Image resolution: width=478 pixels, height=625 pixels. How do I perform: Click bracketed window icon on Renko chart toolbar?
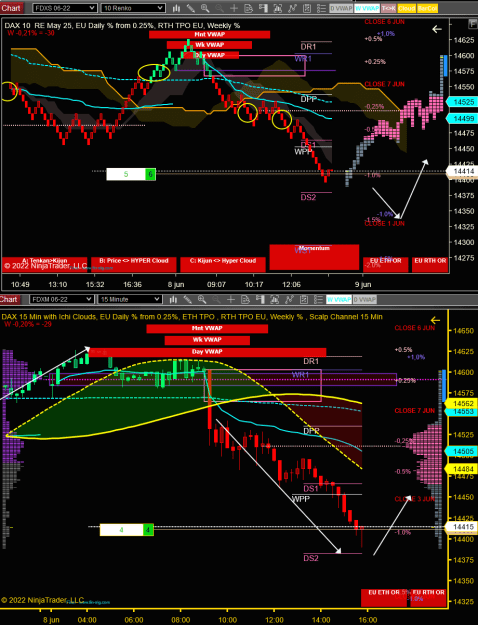point(277,8)
